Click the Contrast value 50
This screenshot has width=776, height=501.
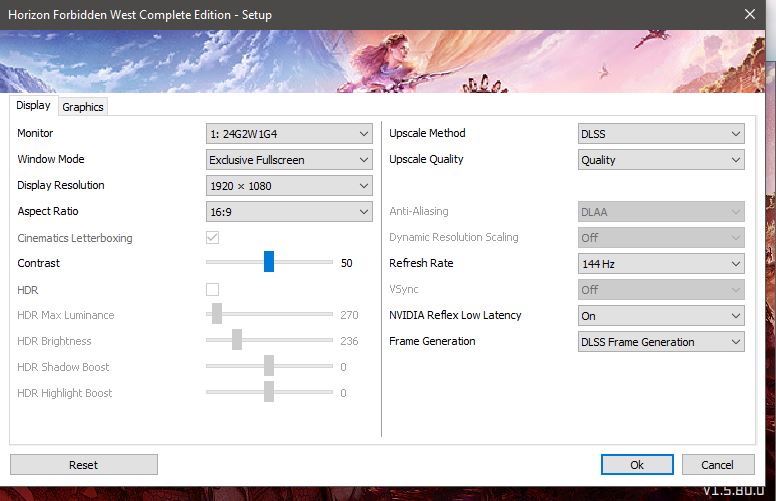(346, 263)
